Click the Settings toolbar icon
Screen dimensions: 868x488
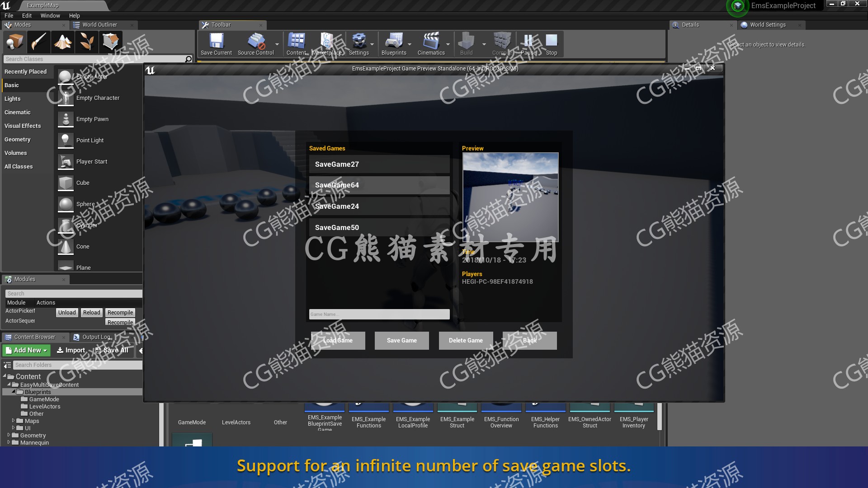tap(359, 44)
